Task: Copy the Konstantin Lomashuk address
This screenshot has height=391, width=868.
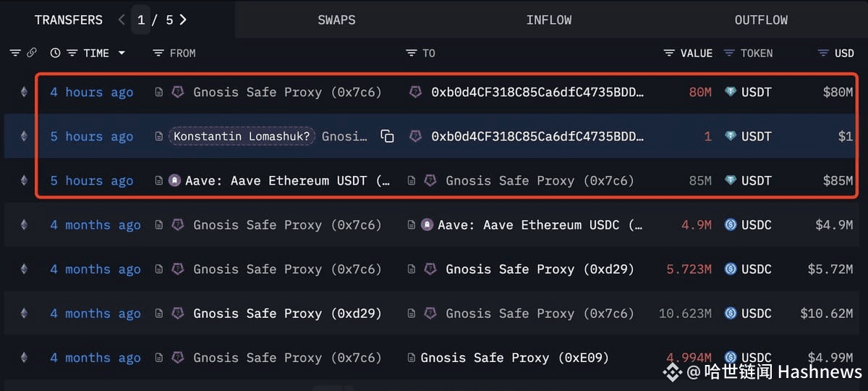Action: [388, 136]
